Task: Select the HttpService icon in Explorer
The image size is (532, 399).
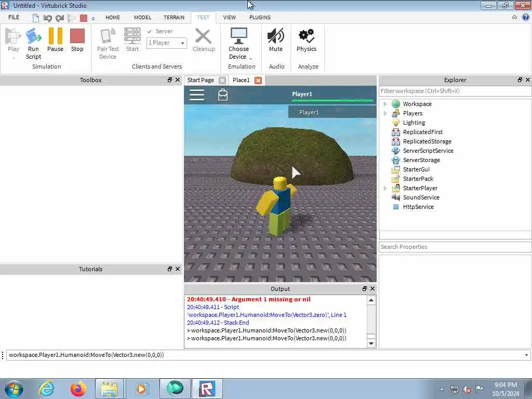Action: click(395, 207)
